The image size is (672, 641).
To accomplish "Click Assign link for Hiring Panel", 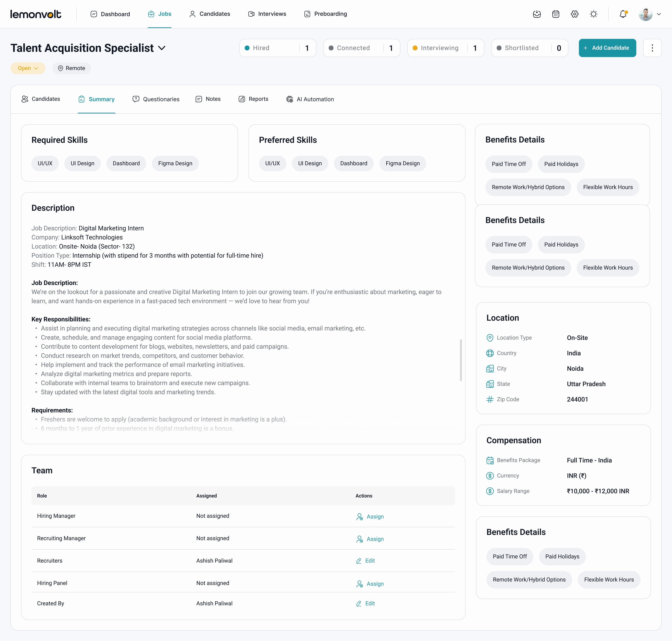I will (375, 584).
